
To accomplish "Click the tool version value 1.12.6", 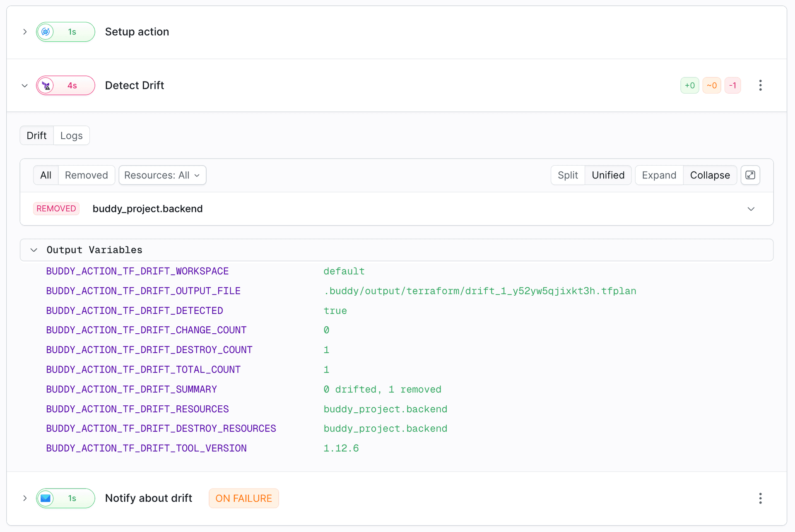I will [341, 448].
